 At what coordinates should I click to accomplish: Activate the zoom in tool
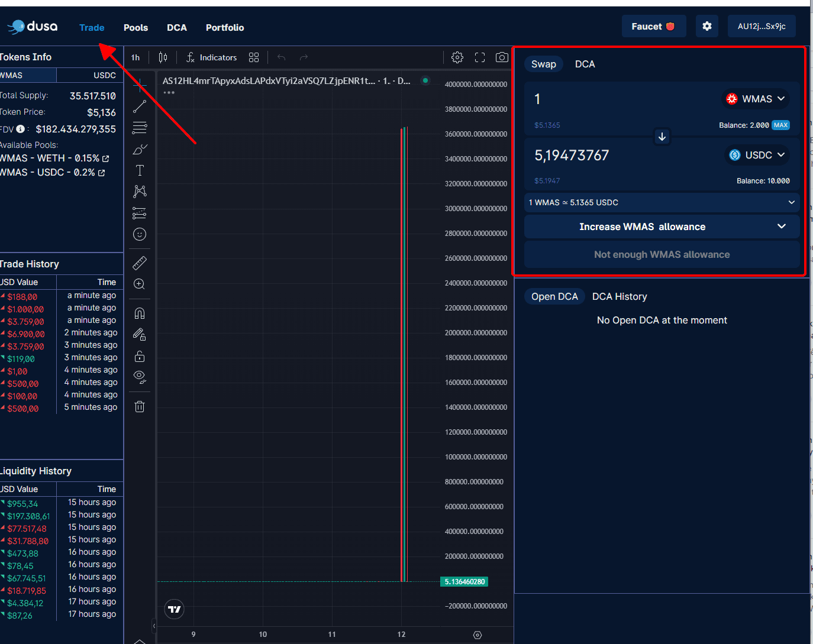tap(140, 284)
